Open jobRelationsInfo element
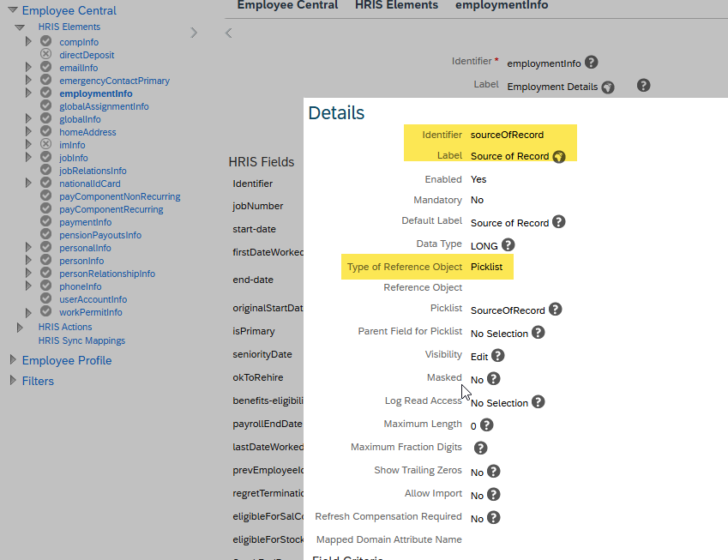 coord(93,171)
